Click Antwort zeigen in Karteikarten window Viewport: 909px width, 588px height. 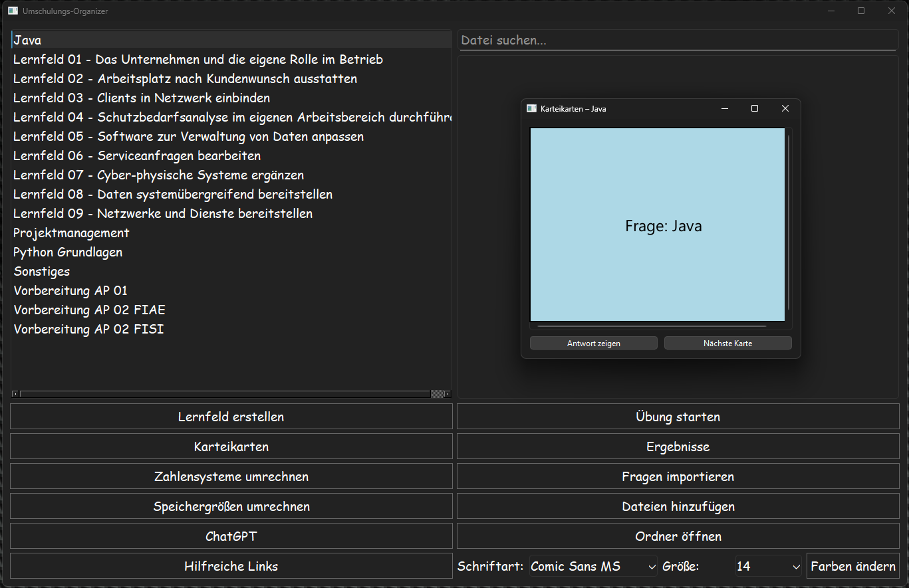click(x=594, y=343)
